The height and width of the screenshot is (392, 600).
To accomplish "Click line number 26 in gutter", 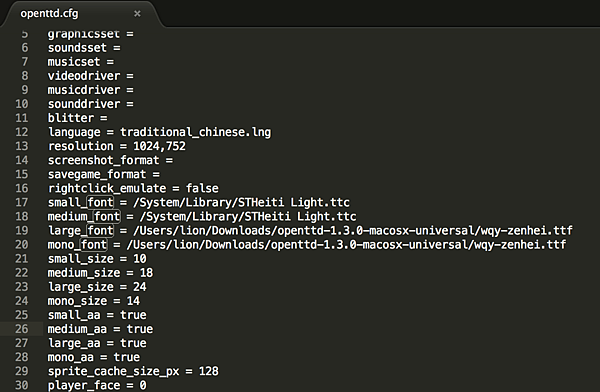I will [22, 329].
